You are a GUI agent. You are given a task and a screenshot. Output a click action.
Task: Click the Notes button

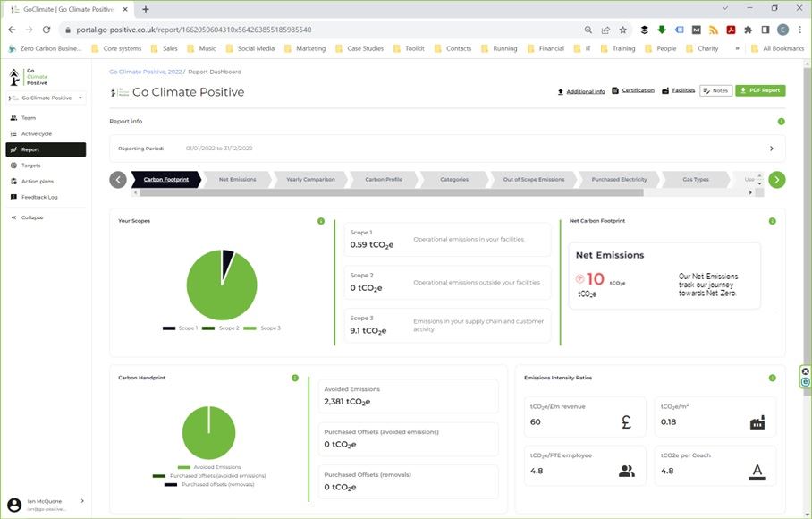pos(715,90)
